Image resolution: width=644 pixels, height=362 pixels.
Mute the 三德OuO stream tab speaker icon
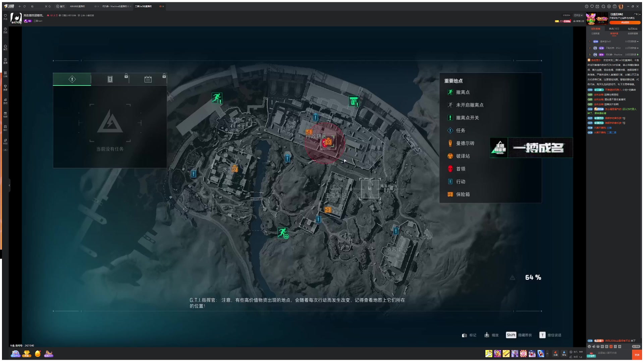160,6
